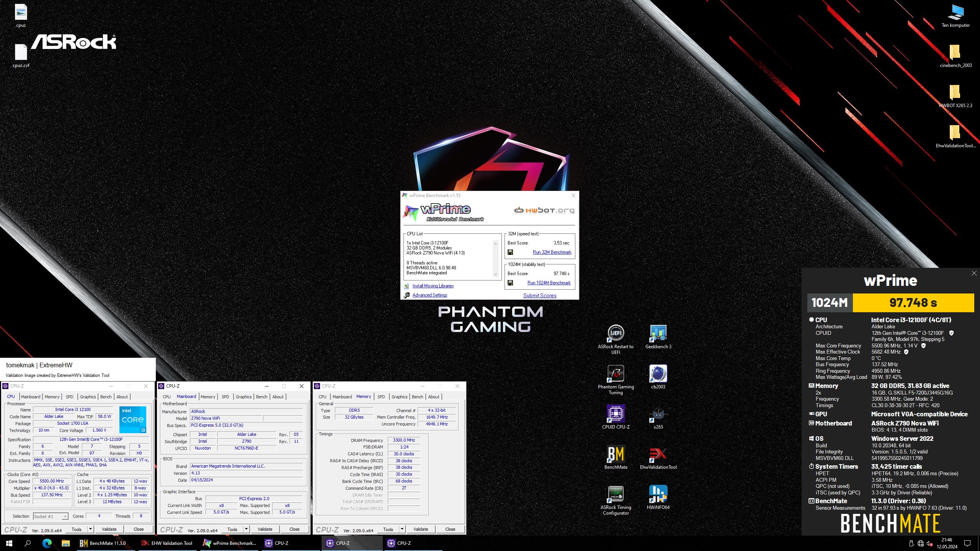Click Core Speed field showing 5500.00 MHz
The height and width of the screenshot is (551, 980).
[x=52, y=481]
